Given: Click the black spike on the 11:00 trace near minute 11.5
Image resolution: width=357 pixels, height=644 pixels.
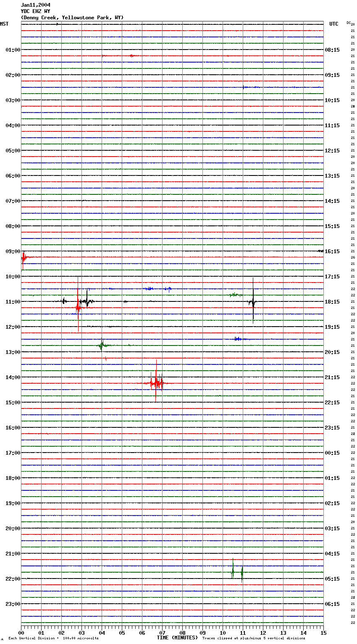Looking at the screenshot, I should 253,301.
